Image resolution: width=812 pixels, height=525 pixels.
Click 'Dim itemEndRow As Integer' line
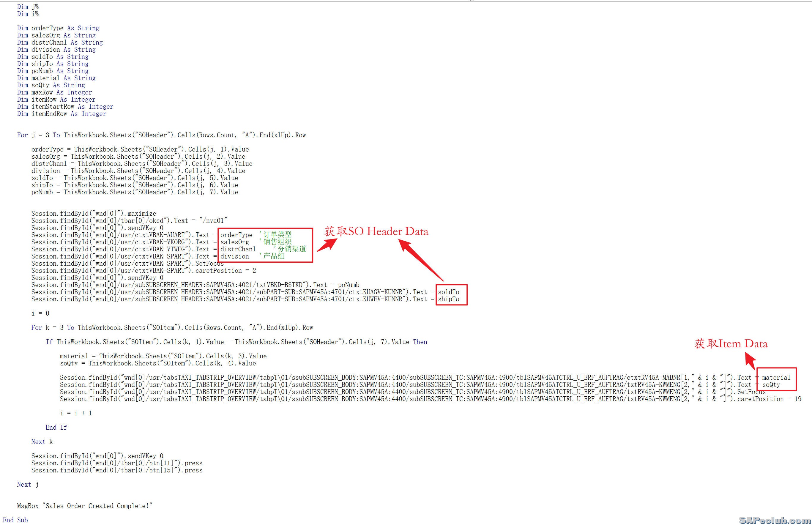[62, 114]
